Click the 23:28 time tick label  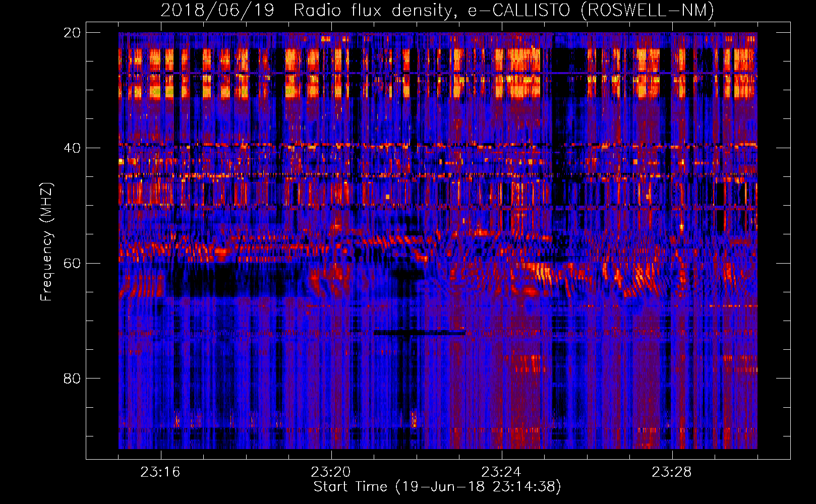[672, 472]
